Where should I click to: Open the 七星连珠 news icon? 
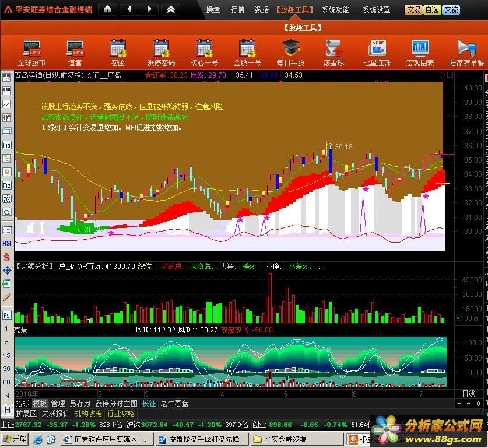tap(377, 53)
